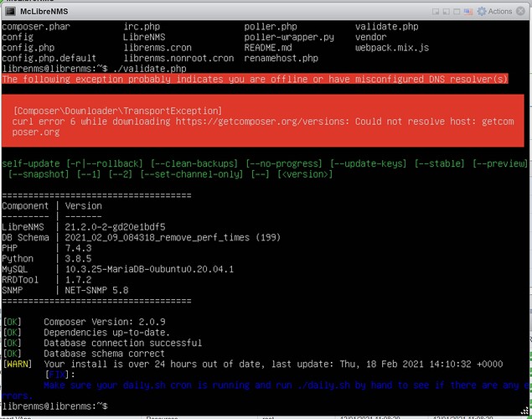This screenshot has width=532, height=419.
Task: Select the vendor directory name
Action: point(371,37)
